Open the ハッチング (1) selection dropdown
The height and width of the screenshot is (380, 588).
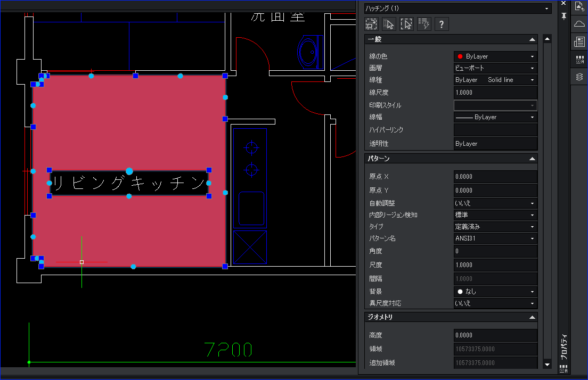pyautogui.click(x=458, y=8)
